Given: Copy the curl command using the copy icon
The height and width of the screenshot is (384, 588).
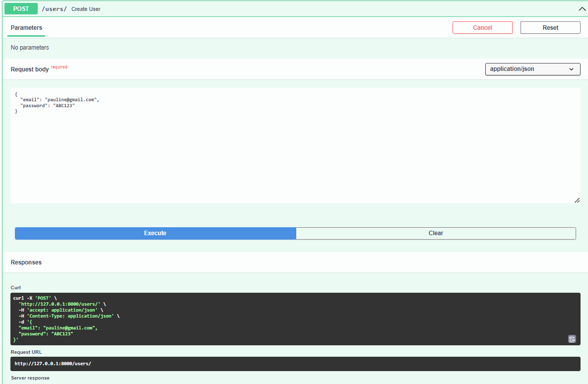Looking at the screenshot, I should (572, 339).
